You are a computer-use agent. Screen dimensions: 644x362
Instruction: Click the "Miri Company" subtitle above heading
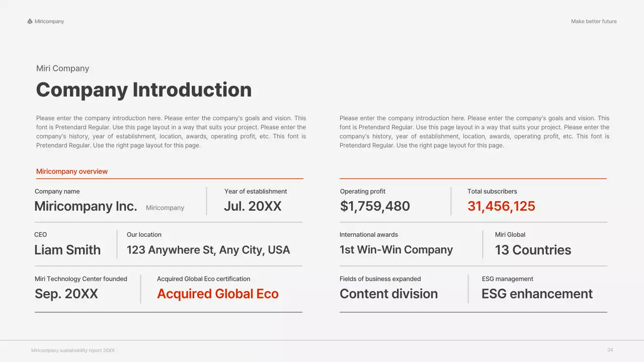point(62,68)
